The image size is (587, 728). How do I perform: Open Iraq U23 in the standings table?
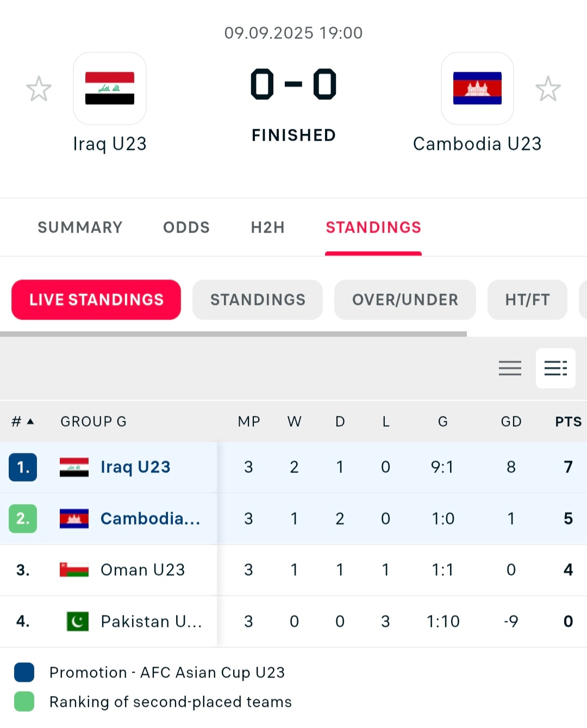coord(135,467)
